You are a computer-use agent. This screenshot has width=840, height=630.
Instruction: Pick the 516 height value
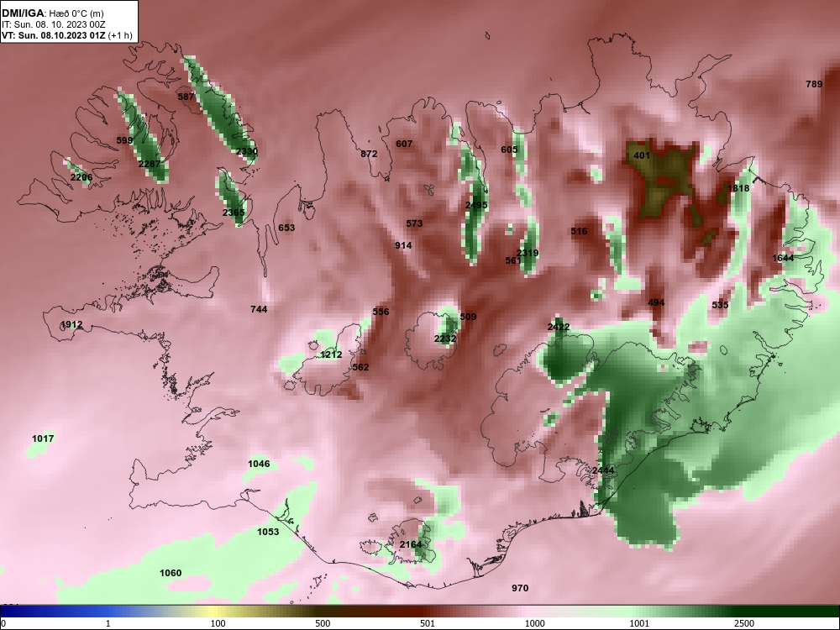(x=579, y=232)
